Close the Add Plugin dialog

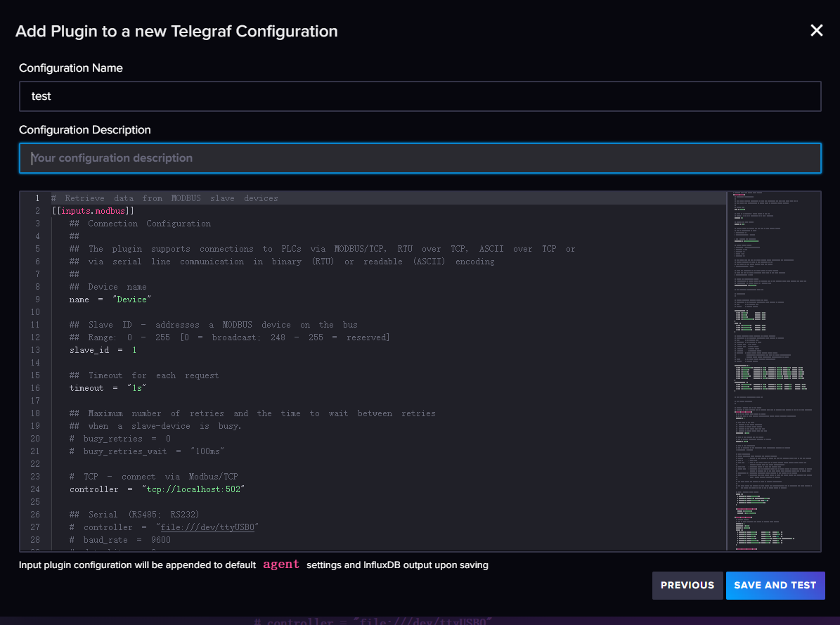pyautogui.click(x=816, y=30)
